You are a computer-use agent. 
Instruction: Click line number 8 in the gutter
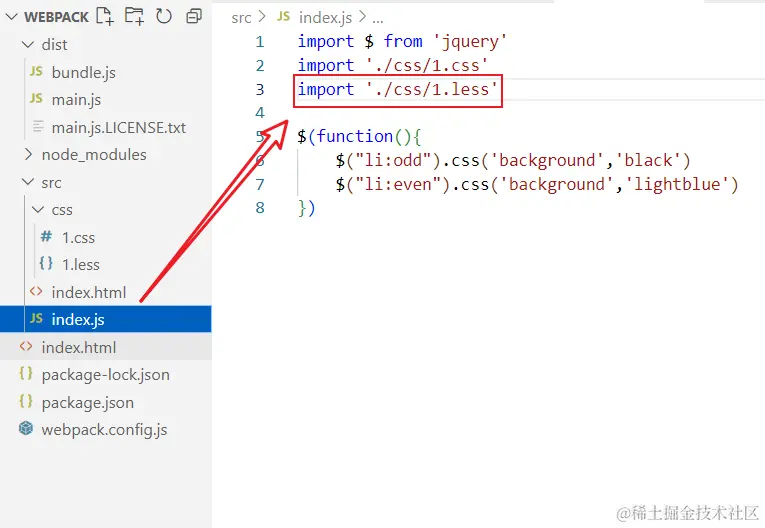[x=260, y=208]
